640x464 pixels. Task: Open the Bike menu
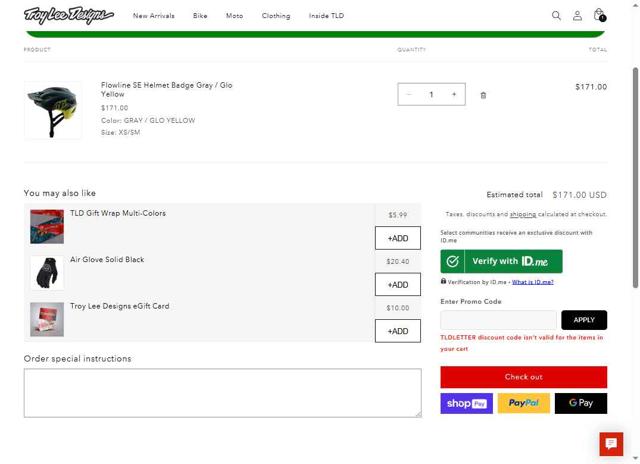pyautogui.click(x=200, y=16)
